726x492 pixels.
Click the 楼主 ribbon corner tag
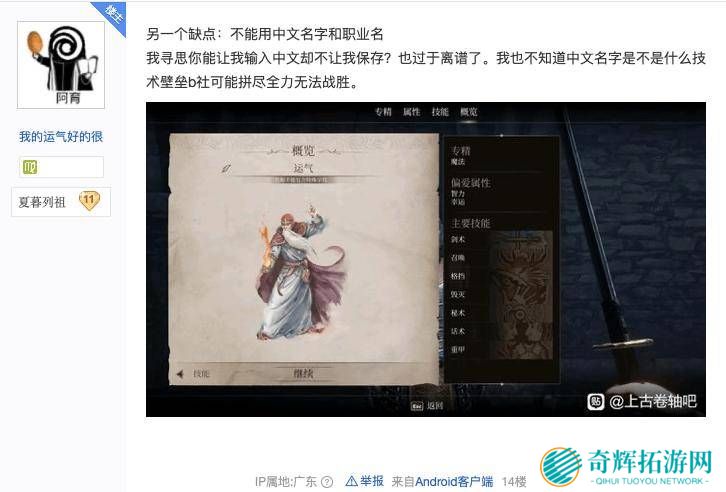pos(111,15)
